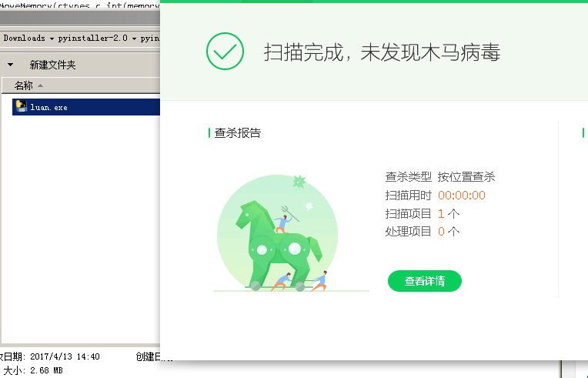Click the luan.exe file icon
This screenshot has height=378, width=588.
[x=22, y=107]
